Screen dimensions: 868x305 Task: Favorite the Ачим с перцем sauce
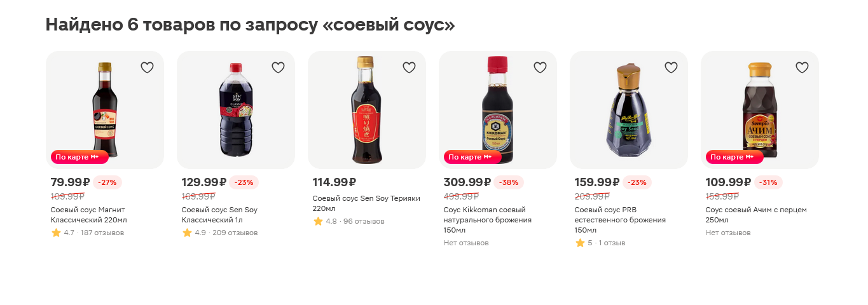[x=802, y=68]
